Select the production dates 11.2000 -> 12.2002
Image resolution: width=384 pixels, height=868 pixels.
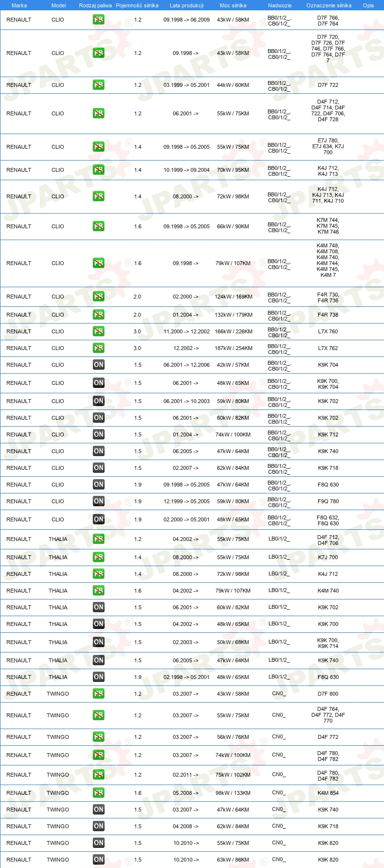click(x=187, y=331)
